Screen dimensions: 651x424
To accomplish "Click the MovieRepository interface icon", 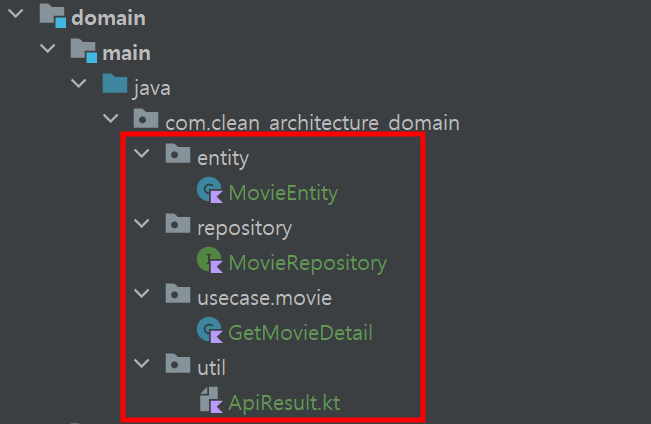I will pyautogui.click(x=210, y=260).
